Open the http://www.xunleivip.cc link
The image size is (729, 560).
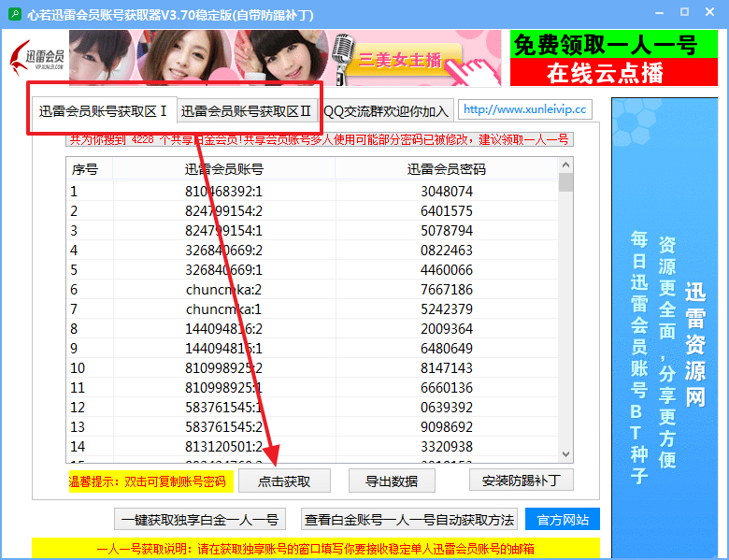[x=525, y=109]
